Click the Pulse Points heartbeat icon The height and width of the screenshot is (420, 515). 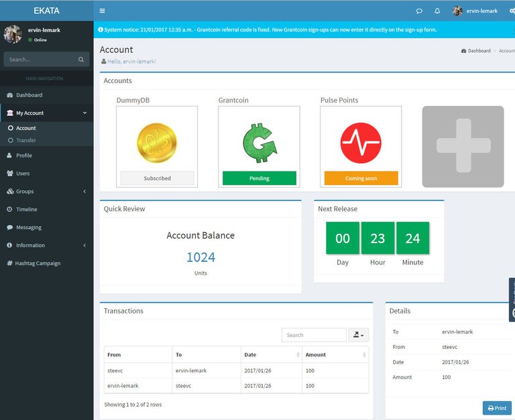[361, 143]
